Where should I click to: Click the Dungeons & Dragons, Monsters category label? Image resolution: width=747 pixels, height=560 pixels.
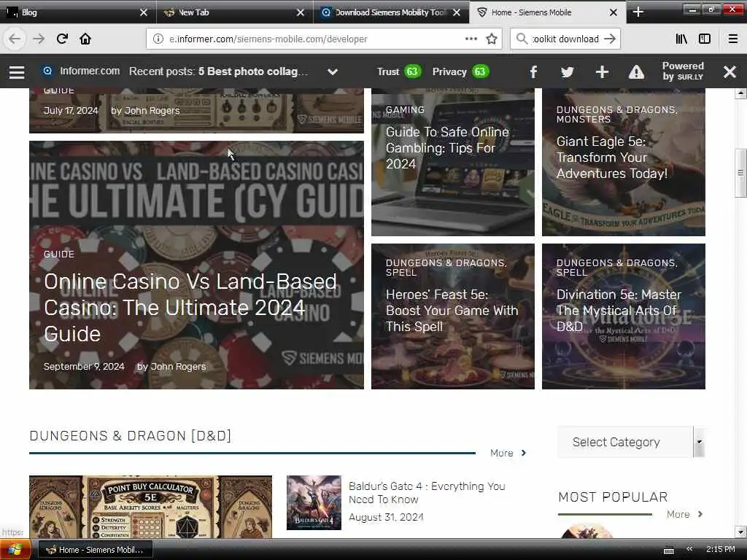click(617, 114)
